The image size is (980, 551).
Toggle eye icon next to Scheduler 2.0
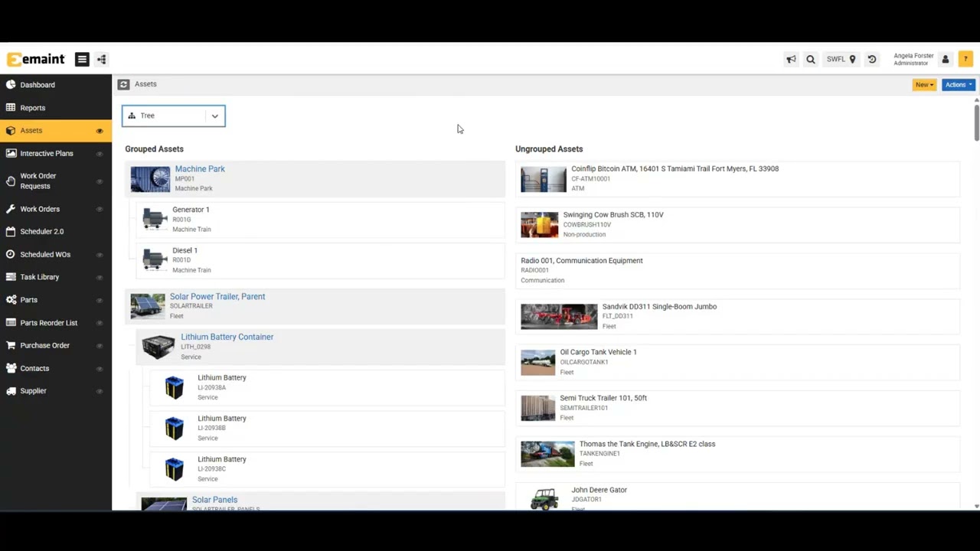pyautogui.click(x=100, y=231)
